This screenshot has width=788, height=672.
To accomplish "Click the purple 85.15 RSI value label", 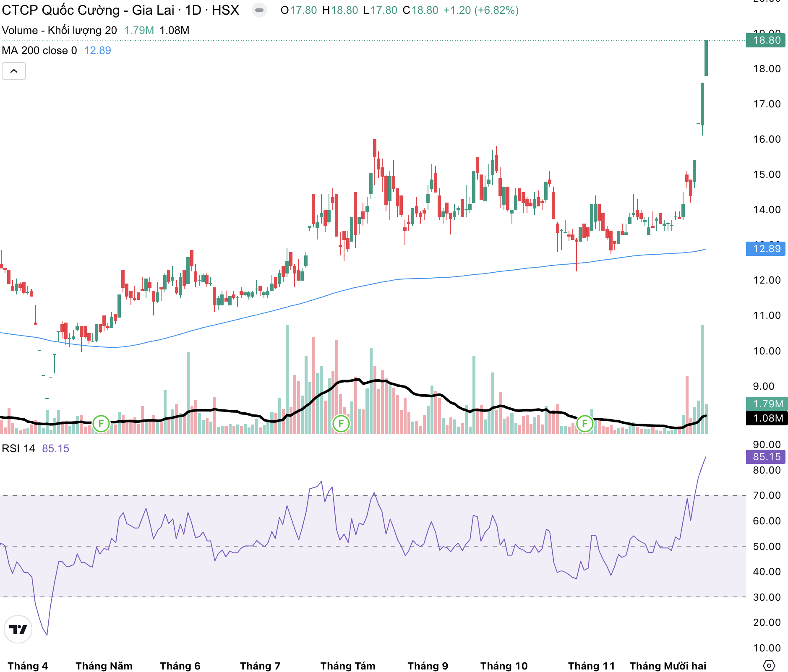I will (766, 457).
